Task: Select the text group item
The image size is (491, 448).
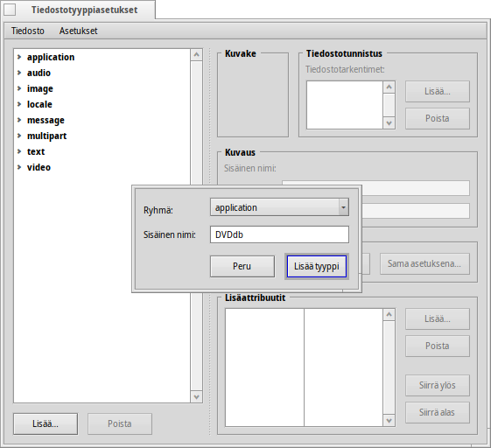Action: point(36,151)
